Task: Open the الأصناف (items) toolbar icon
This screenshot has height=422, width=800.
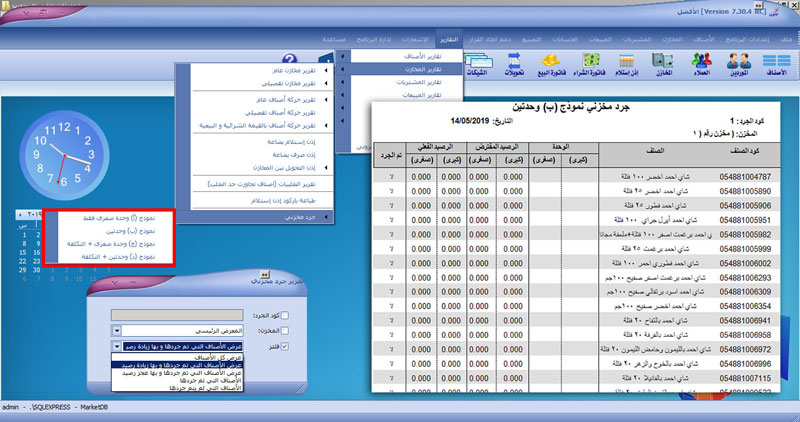Action: [x=777, y=64]
